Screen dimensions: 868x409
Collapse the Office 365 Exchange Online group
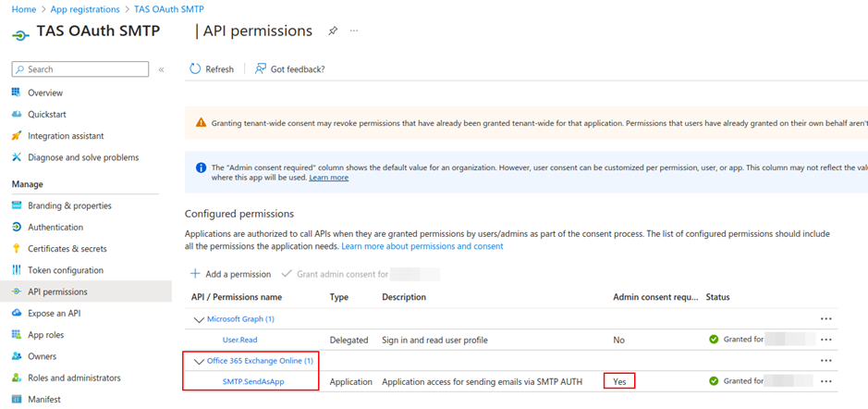[198, 361]
